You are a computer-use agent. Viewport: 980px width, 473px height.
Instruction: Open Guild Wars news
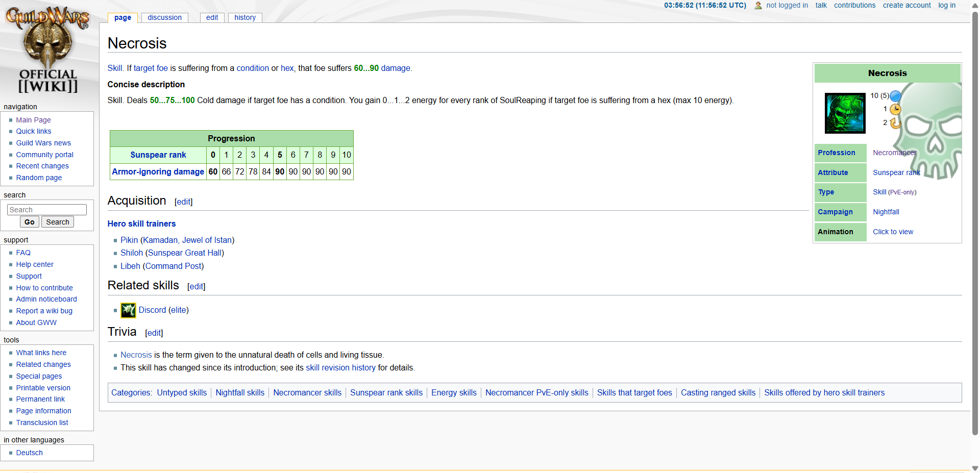43,143
